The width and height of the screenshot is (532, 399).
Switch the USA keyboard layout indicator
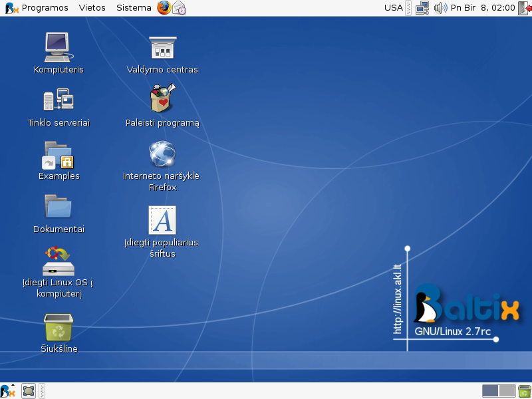click(393, 8)
